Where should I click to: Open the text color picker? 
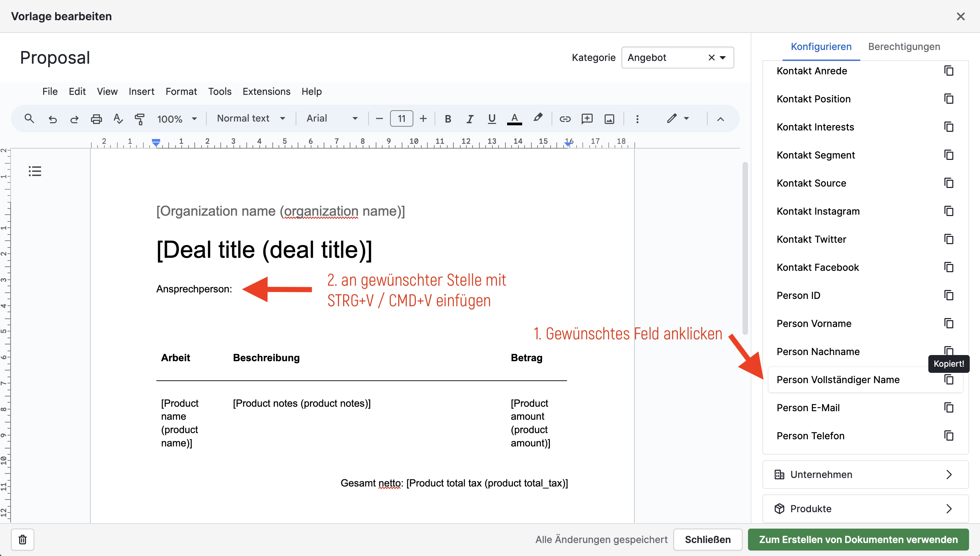[514, 119]
